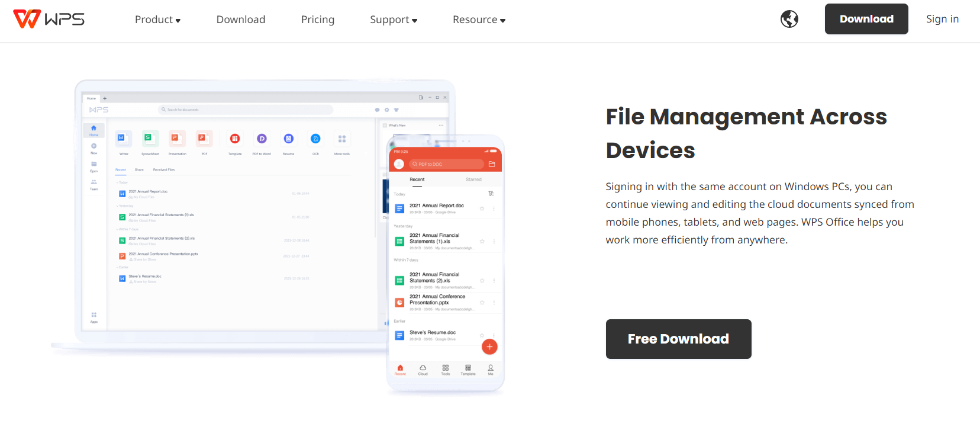This screenshot has width=980, height=430.
Task: Star Financial Statements (2).xls on phone
Action: tap(482, 280)
